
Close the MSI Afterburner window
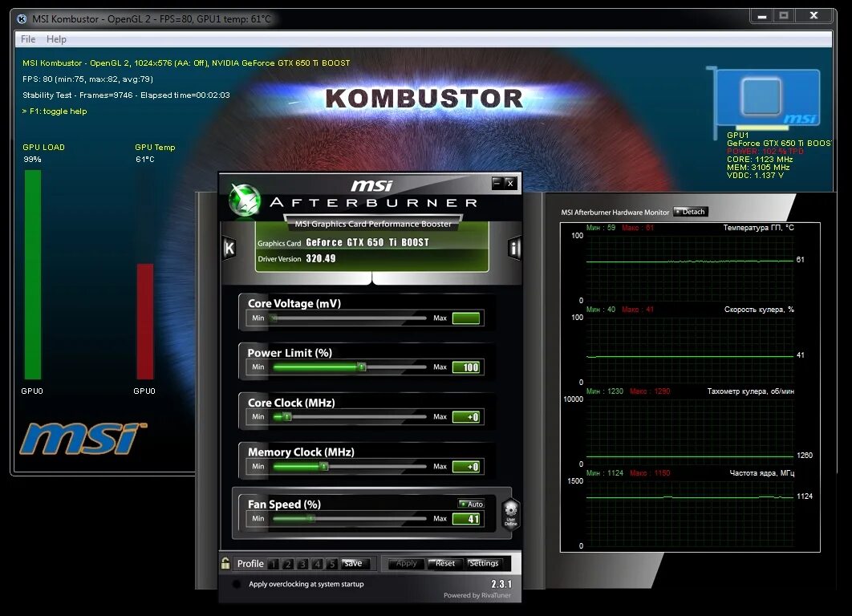[509, 183]
